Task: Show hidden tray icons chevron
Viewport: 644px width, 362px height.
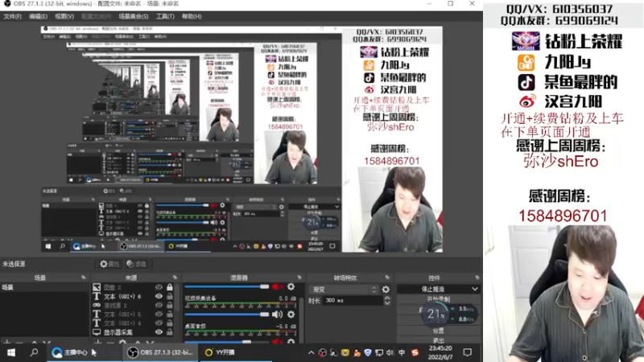Action: pos(311,352)
